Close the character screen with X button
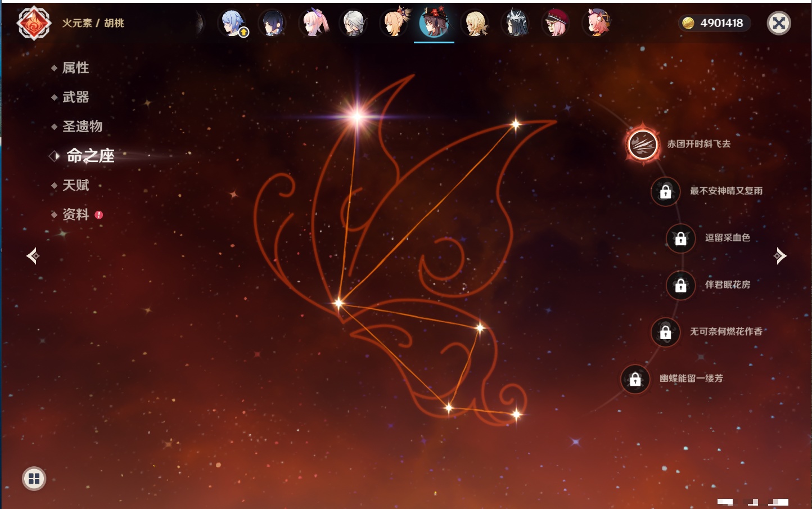Image resolution: width=812 pixels, height=509 pixels. [x=779, y=23]
